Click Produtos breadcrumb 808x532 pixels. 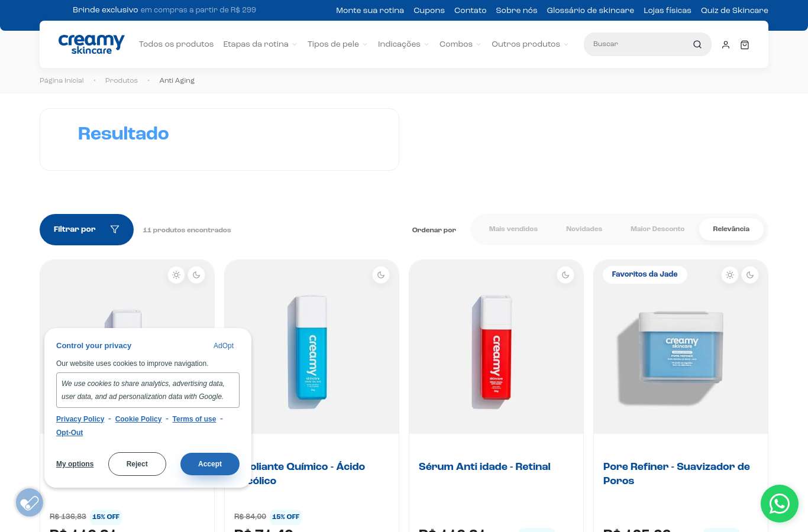click(x=121, y=80)
